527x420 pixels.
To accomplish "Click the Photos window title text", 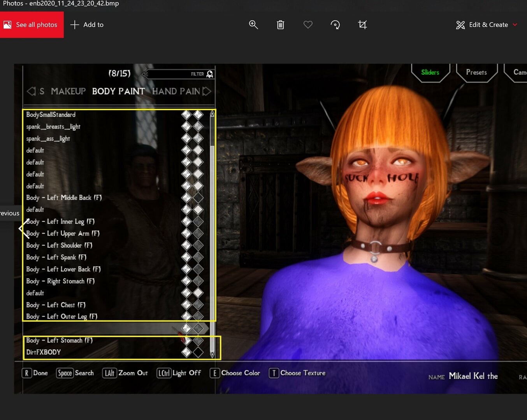I will pyautogui.click(x=61, y=3).
